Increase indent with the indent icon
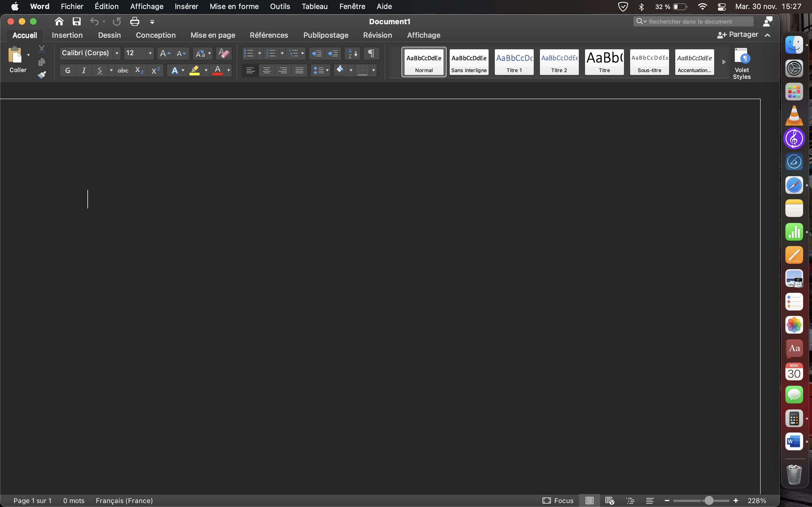 (333, 53)
